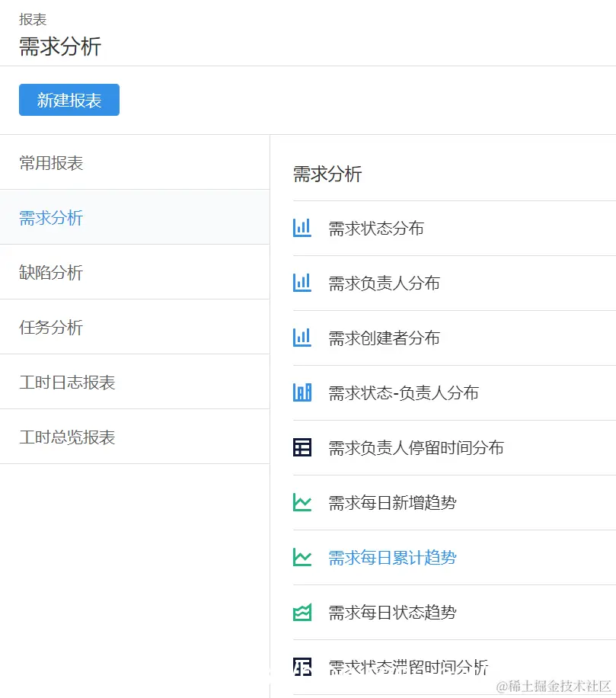Click the bar chart icon beside 需求状态分布

(302, 227)
